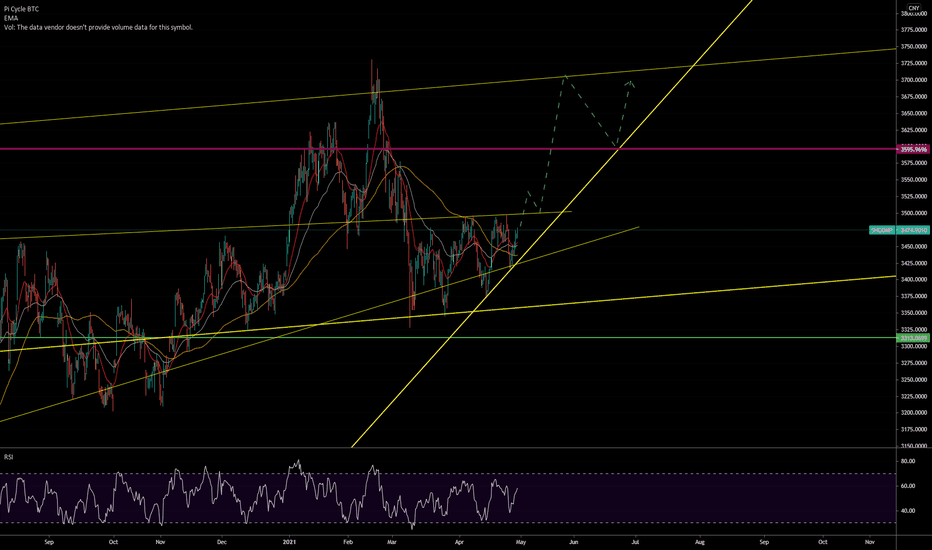Image resolution: width=932 pixels, height=550 pixels.
Task: Click the 3200.0000 price axis label
Action: [914, 413]
